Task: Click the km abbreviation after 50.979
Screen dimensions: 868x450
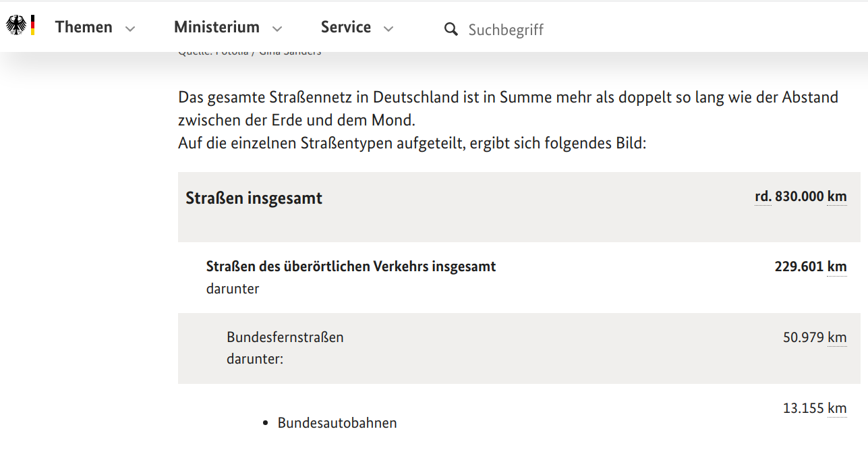Action: pos(837,337)
